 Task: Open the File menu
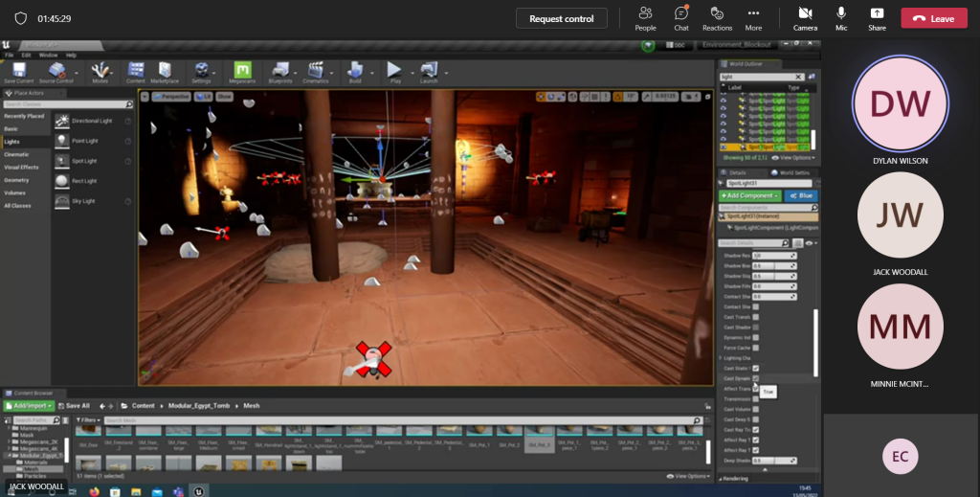10,55
